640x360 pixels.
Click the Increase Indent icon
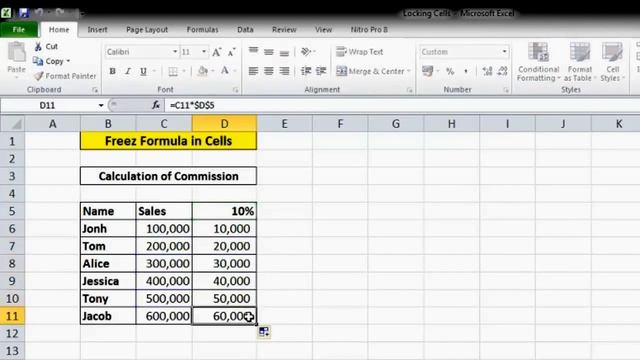321,71
